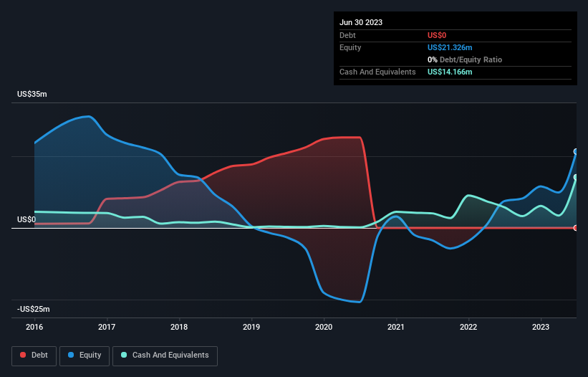
Task: Click the Equity value US$21.326m
Action: click(450, 47)
